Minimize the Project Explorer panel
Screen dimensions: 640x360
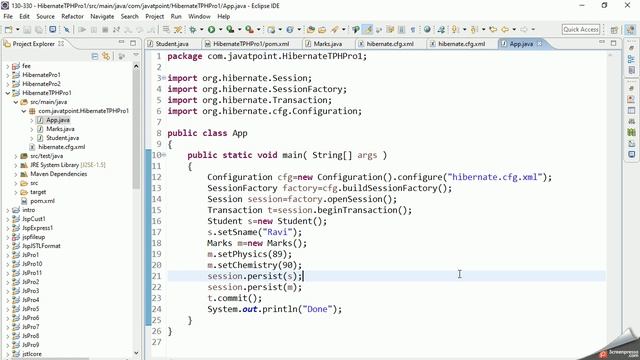pos(122,42)
